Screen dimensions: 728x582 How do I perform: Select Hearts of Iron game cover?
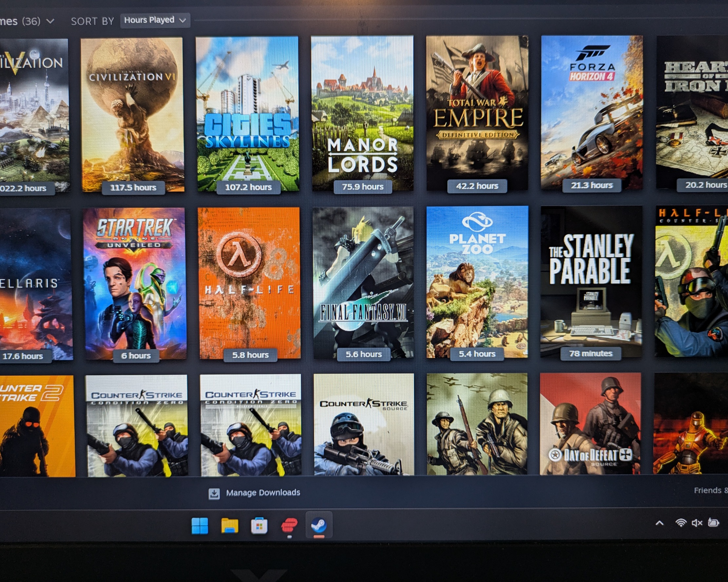(692, 112)
